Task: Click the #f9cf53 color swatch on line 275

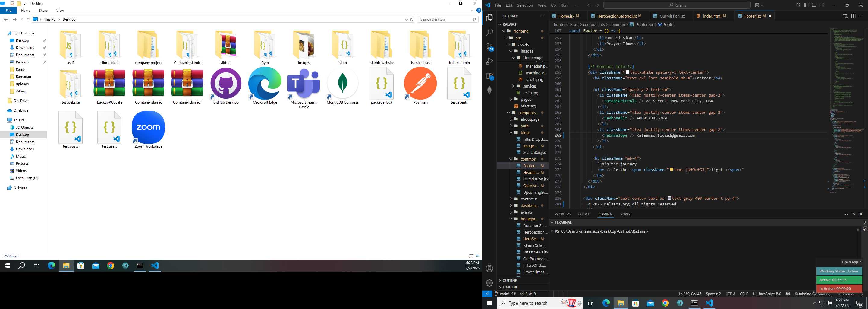Action: (671, 170)
